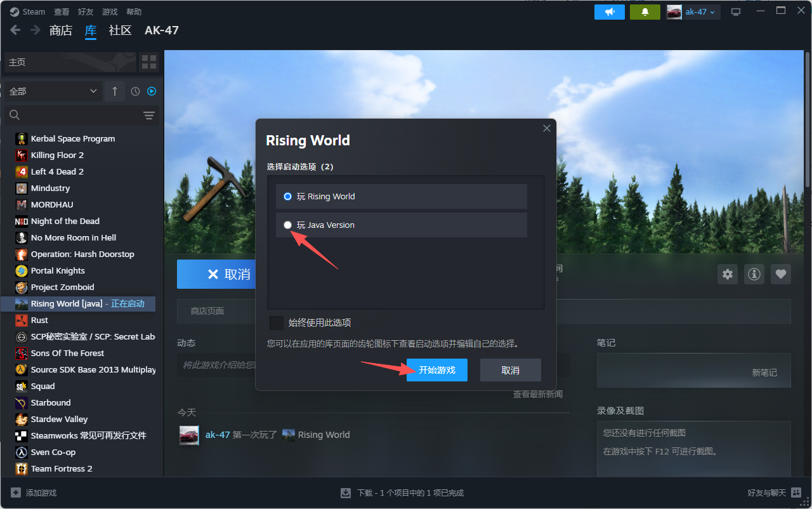The height and width of the screenshot is (509, 812).
Task: Select No More Room in Hell
Action: (74, 237)
